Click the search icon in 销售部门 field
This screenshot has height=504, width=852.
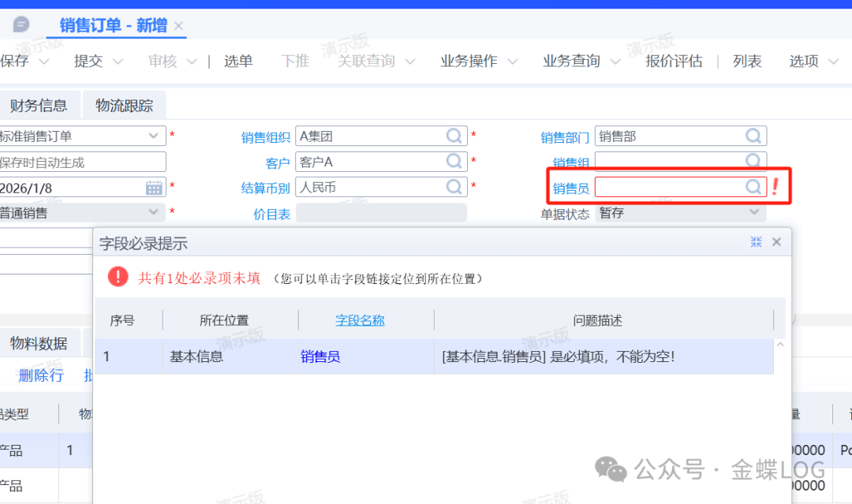754,136
